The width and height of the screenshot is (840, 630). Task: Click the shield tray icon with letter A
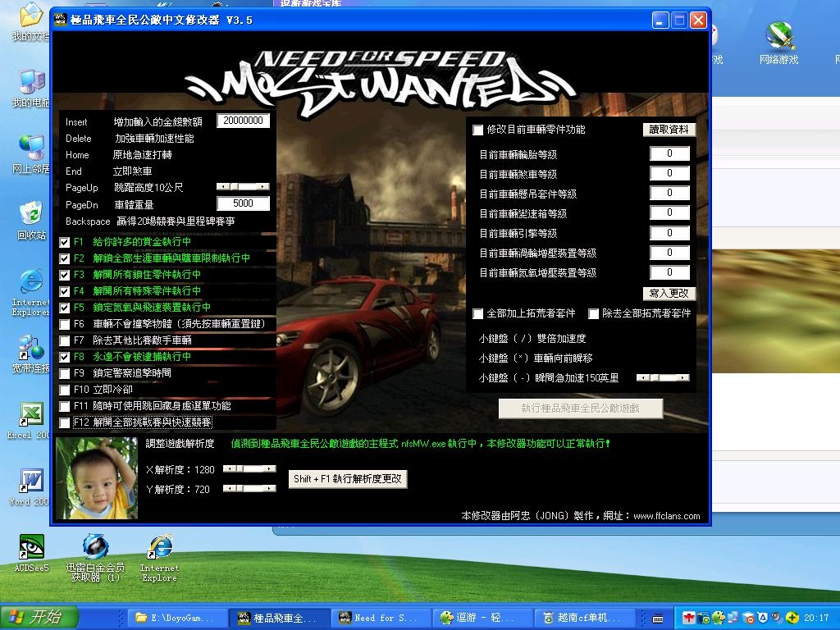(x=763, y=619)
